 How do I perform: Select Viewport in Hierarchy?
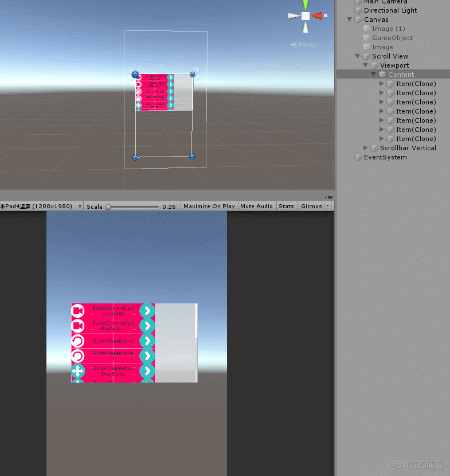tap(394, 65)
